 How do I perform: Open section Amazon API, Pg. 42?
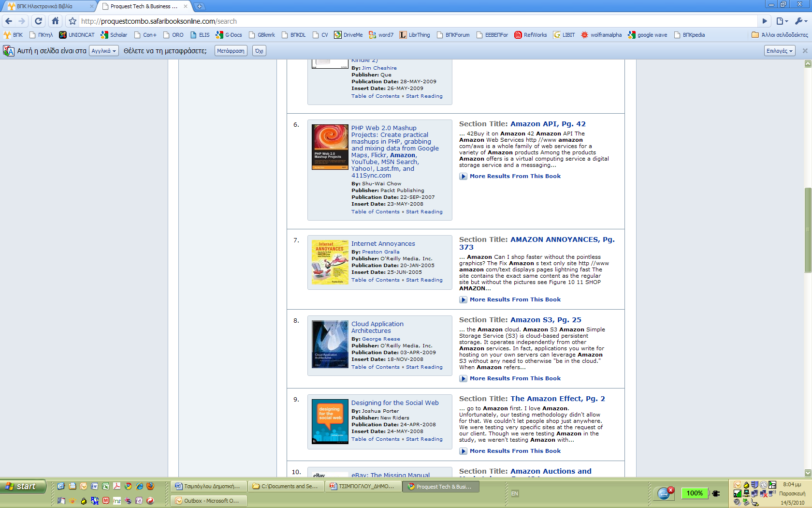[x=548, y=124]
